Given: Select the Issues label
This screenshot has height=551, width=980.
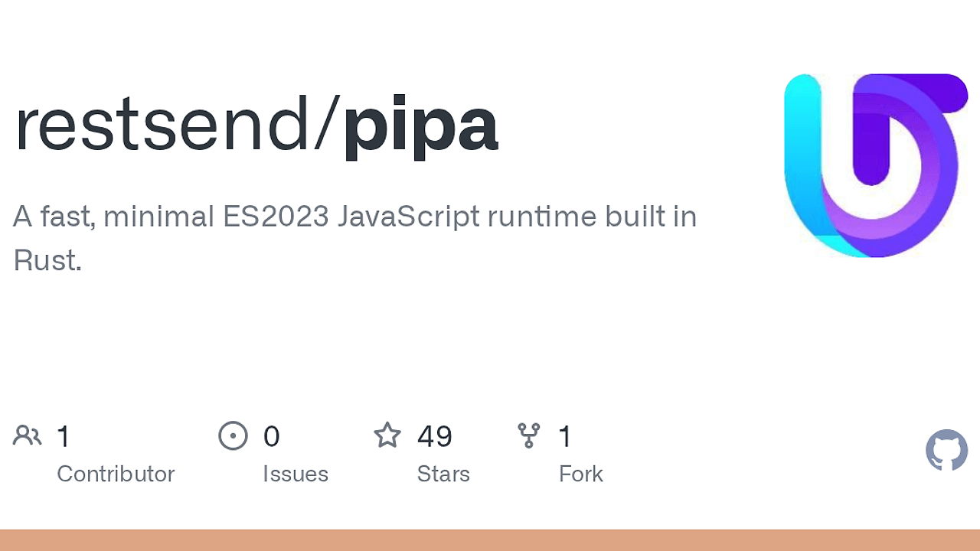Looking at the screenshot, I should (x=296, y=474).
